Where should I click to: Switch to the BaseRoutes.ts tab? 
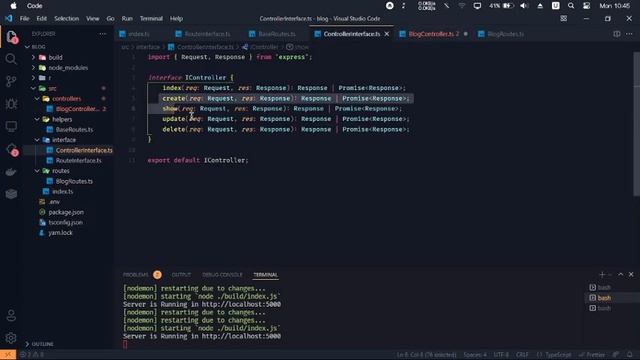tap(277, 34)
